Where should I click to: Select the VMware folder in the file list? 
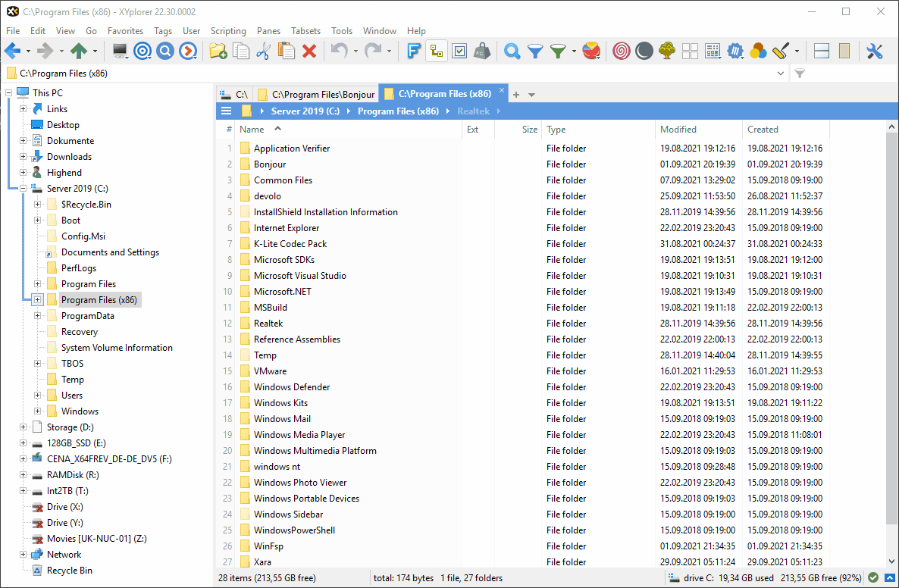click(x=270, y=371)
